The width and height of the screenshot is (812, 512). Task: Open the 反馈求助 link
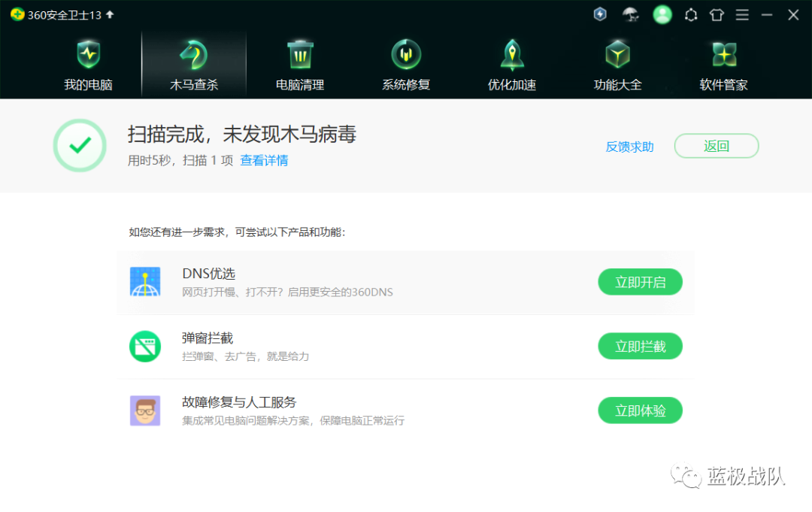point(630,147)
